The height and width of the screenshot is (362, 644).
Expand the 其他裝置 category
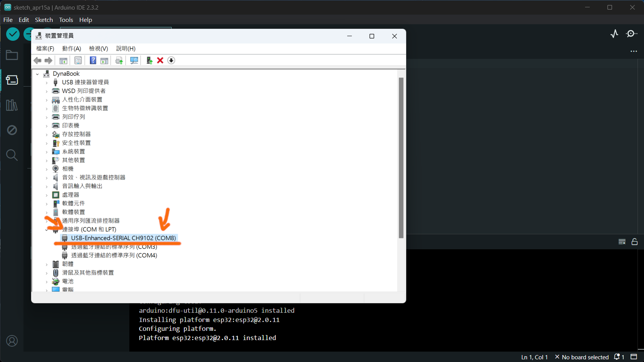click(47, 160)
